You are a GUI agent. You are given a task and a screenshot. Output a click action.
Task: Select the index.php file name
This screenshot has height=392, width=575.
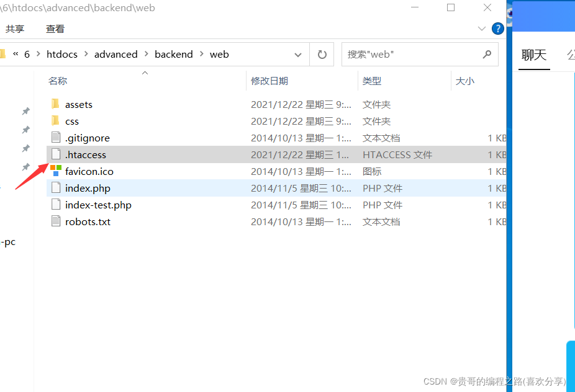tap(88, 189)
